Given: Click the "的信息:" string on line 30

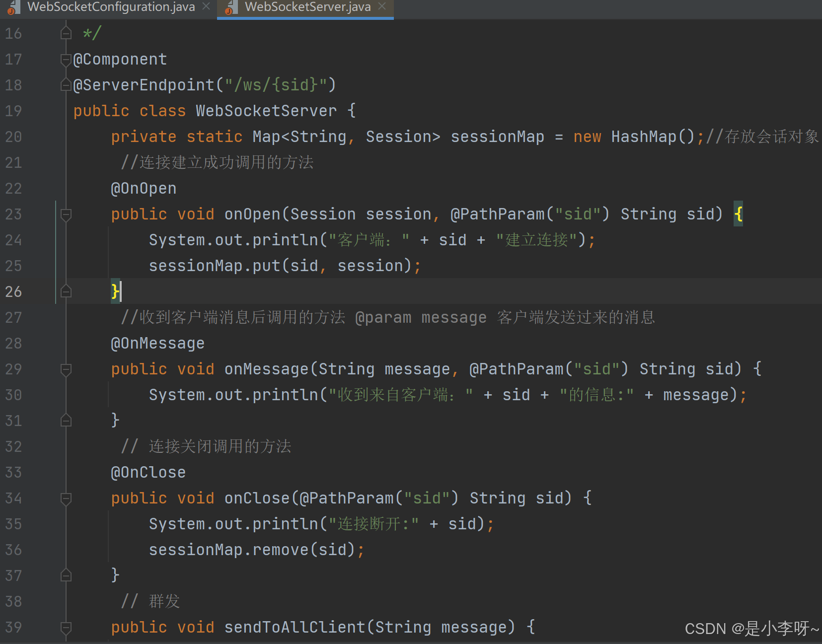Looking at the screenshot, I should click(x=597, y=395).
